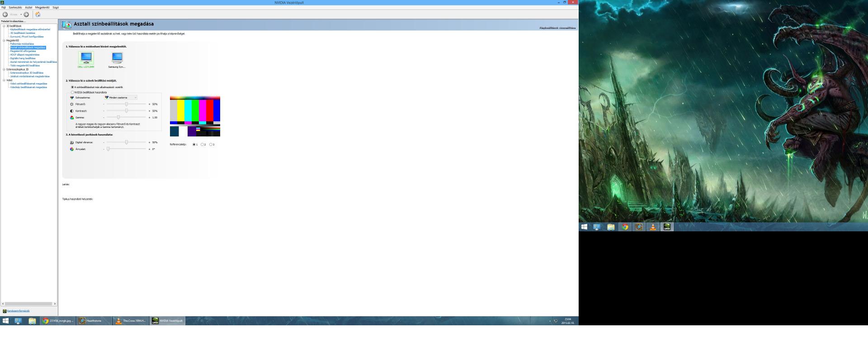
Task: Open 'Digitális hang beállítása' tree item
Action: (23, 58)
